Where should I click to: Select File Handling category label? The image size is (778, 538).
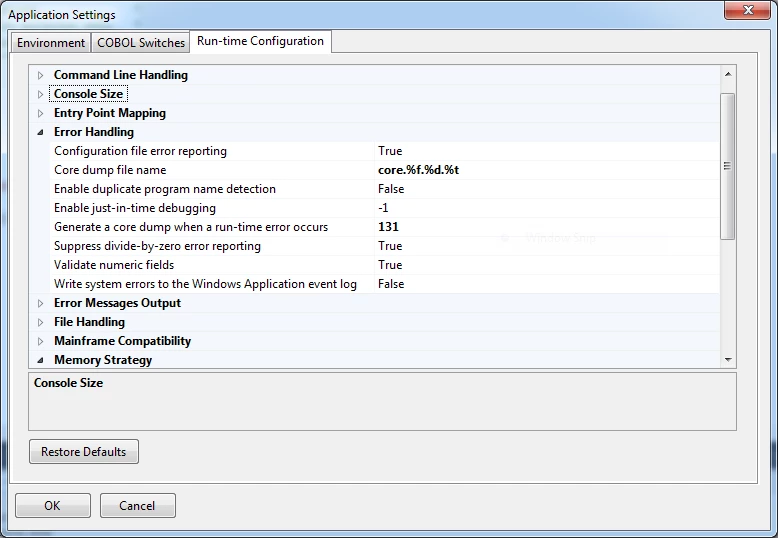click(89, 322)
